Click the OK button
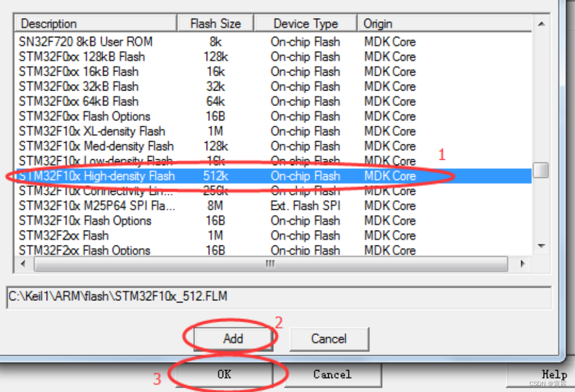The width and height of the screenshot is (575, 392). [224, 374]
